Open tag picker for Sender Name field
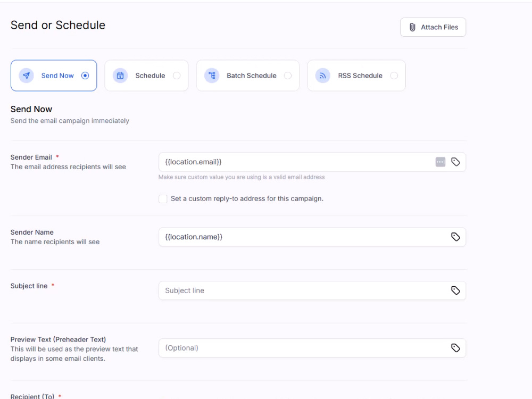Image resolution: width=532 pixels, height=399 pixels. tap(455, 237)
